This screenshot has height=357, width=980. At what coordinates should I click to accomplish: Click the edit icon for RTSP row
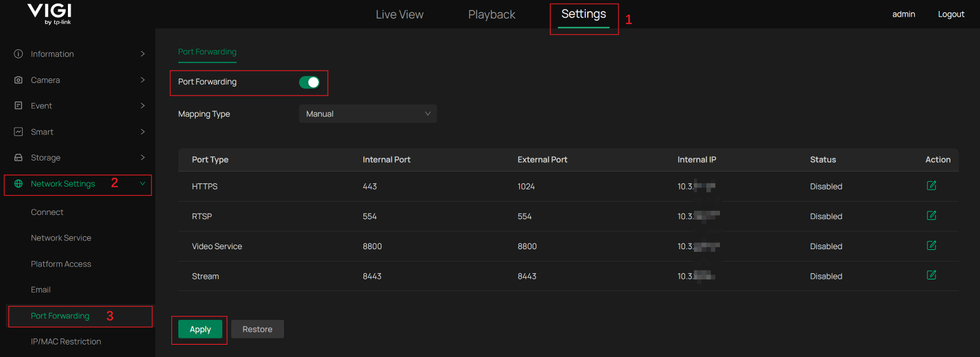(931, 216)
